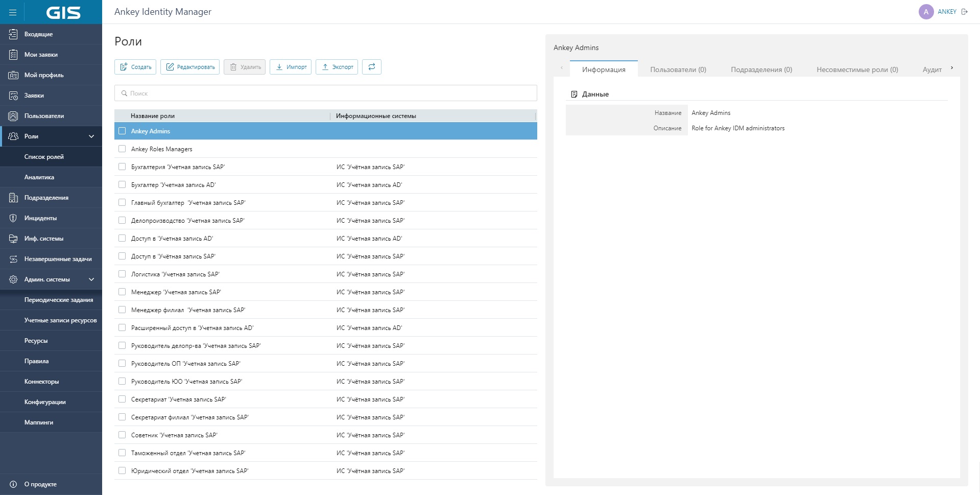Select the Менеджер 'Учетная запись SAP' row
The image size is (980, 495).
tap(326, 292)
